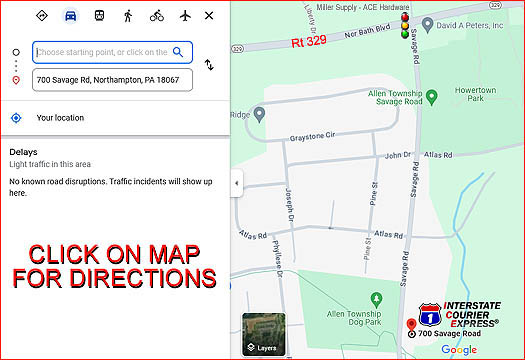
Task: Choose driving mode car icon
Action: click(x=70, y=15)
